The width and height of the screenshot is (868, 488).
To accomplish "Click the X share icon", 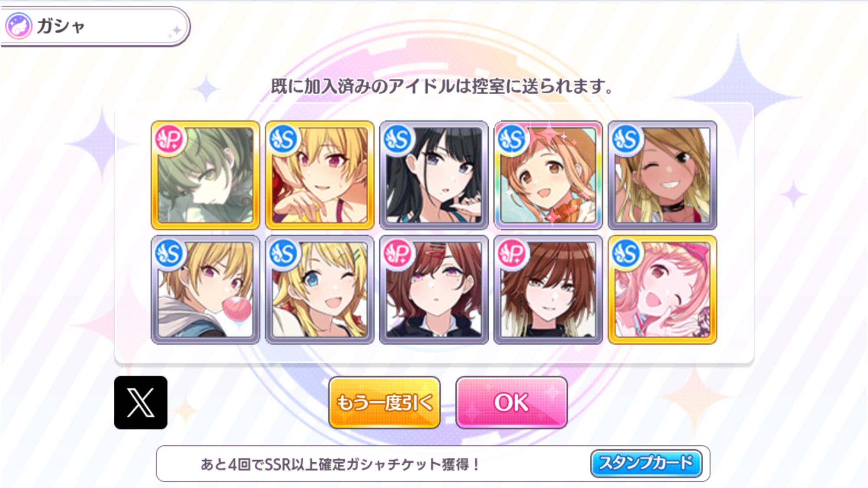I will pos(141,403).
